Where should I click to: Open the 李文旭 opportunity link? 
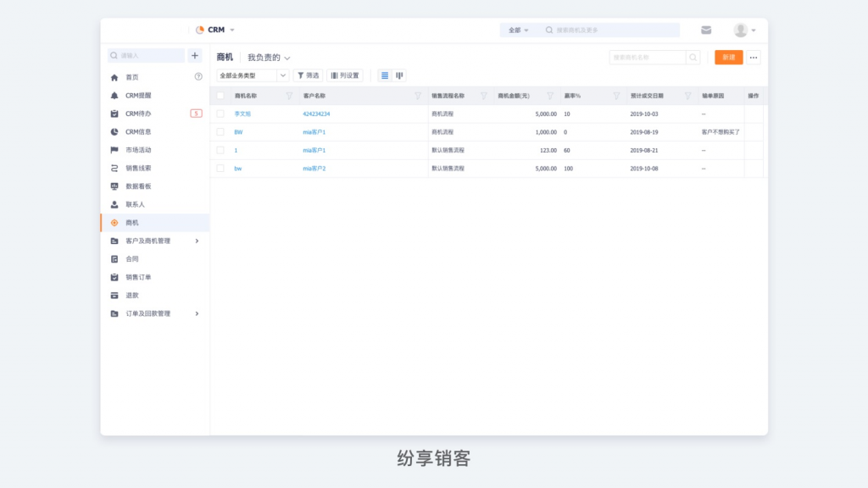[x=242, y=114]
